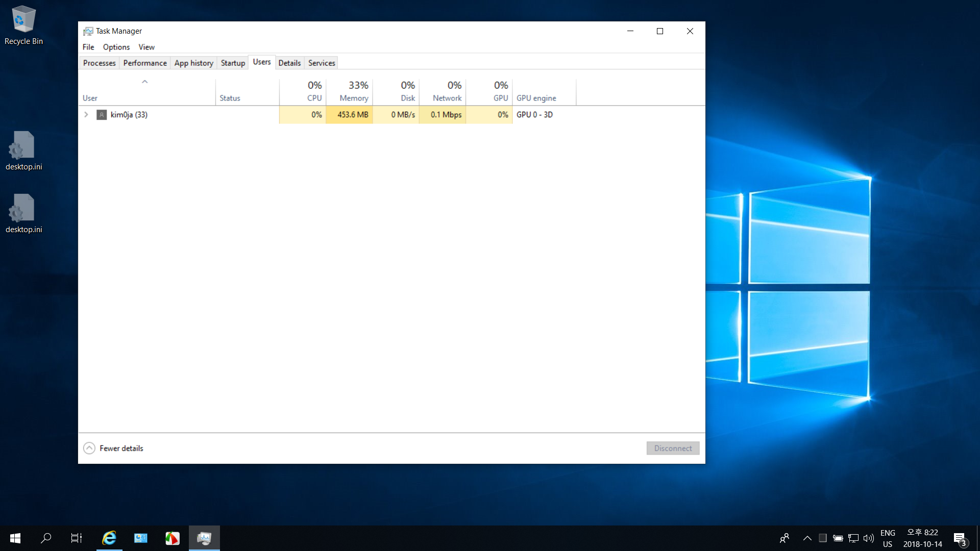Switch to the Details tab
The width and height of the screenshot is (980, 551).
pyautogui.click(x=289, y=63)
